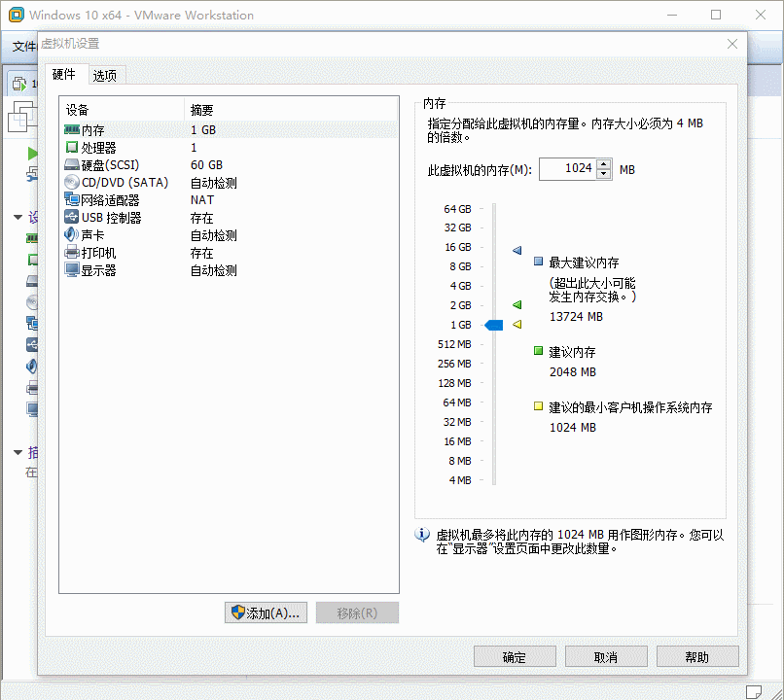This screenshot has height=700, width=784.
Task: Click the 2048 MB recommended memory value
Action: (573, 372)
